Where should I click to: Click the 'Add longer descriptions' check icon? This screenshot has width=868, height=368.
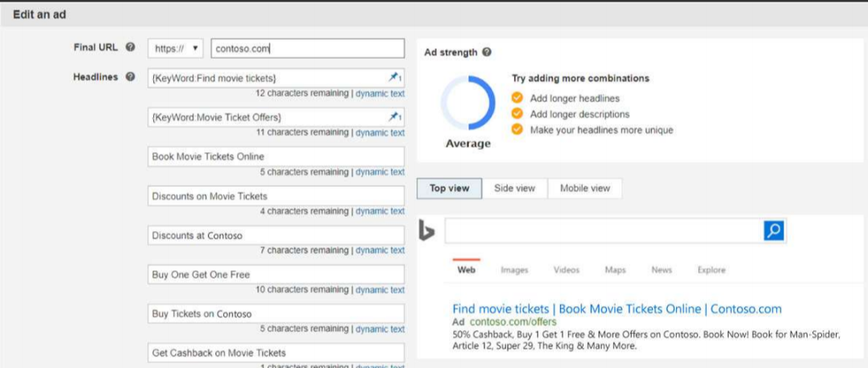coord(517,114)
